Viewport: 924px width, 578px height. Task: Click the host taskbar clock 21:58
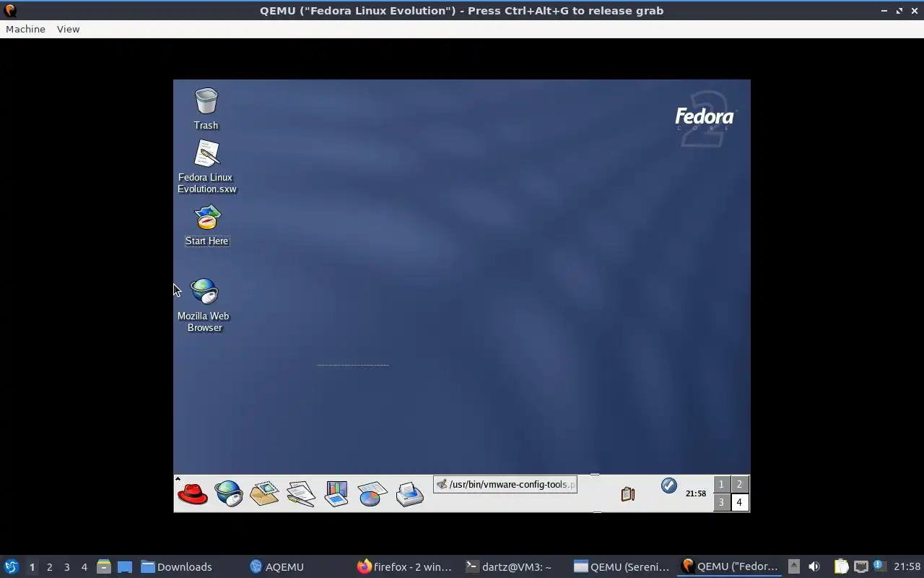click(907, 566)
